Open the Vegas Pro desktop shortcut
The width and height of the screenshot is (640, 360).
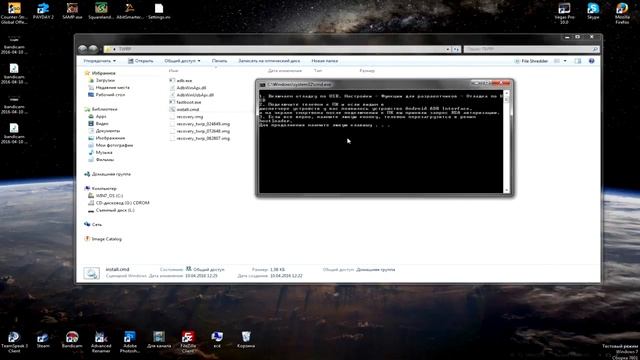[564, 13]
